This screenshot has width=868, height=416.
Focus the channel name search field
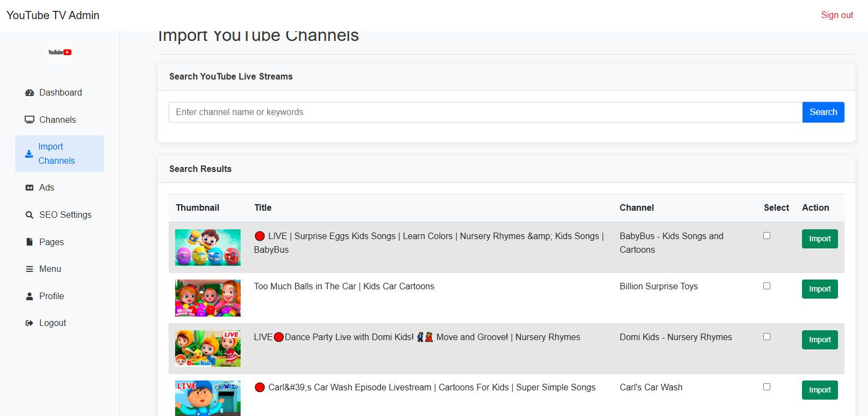coord(485,112)
